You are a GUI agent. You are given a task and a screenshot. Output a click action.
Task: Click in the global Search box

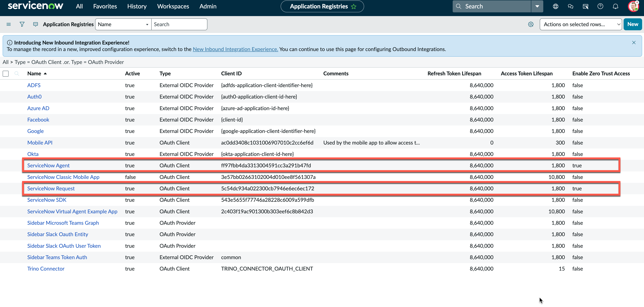(x=492, y=6)
